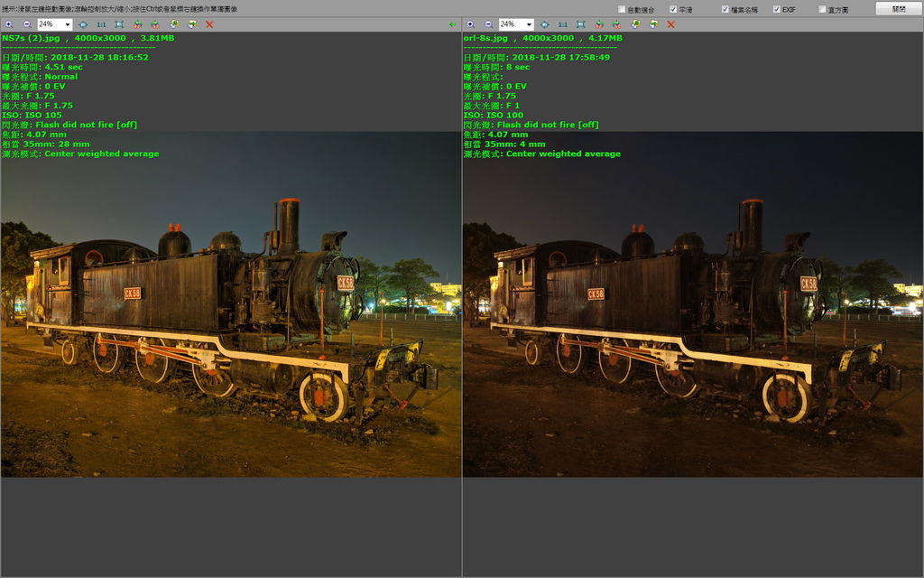Show left image at 1:1 actual size
924x578 pixels.
(x=101, y=24)
